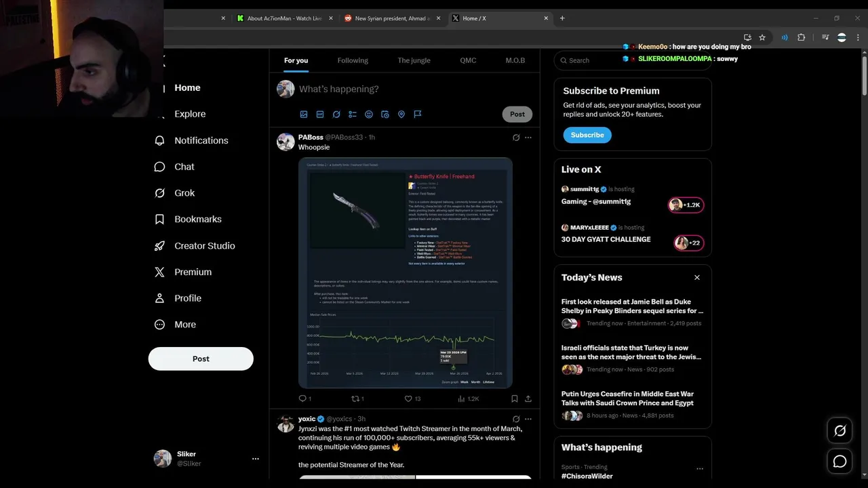Switch to The jungle tab
The image size is (868, 488).
click(414, 60)
